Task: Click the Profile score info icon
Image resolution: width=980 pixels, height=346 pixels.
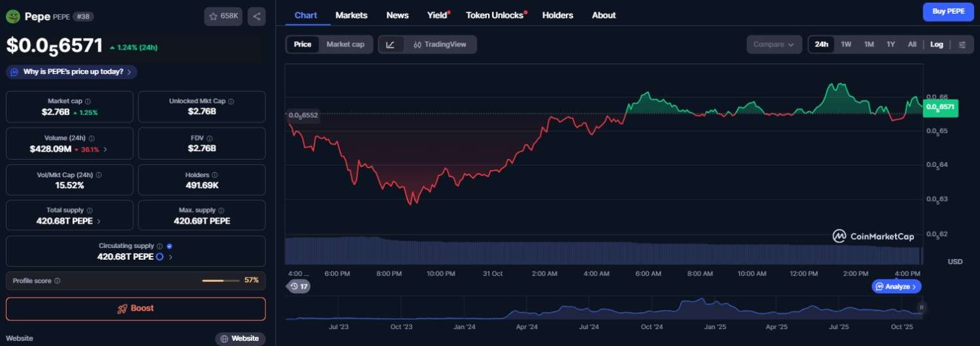Action: pyautogui.click(x=57, y=281)
